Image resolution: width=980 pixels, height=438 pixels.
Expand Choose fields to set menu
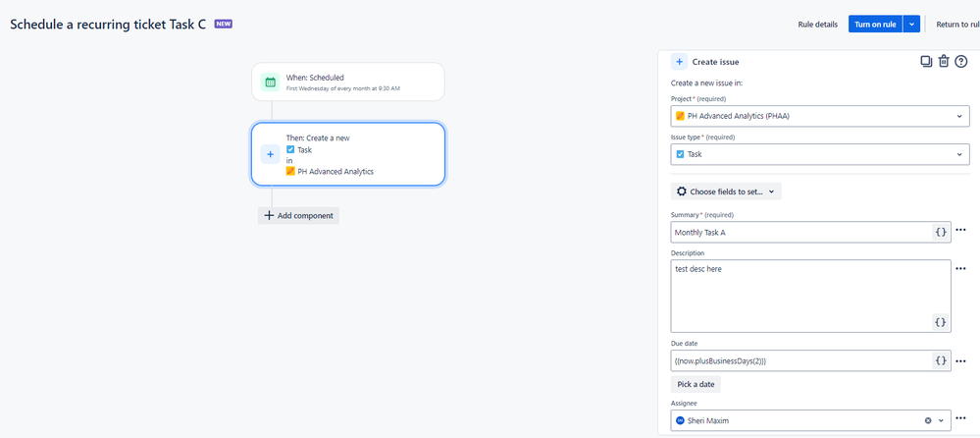tap(726, 192)
